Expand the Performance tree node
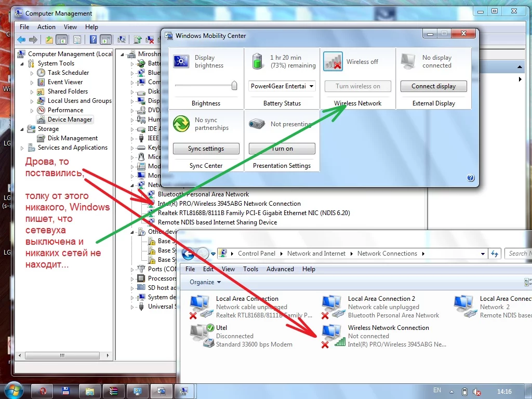532x399 pixels. coord(32,110)
